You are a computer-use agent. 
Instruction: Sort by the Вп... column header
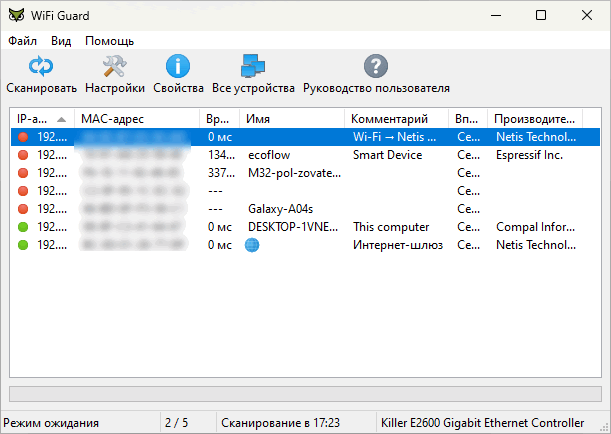point(468,119)
